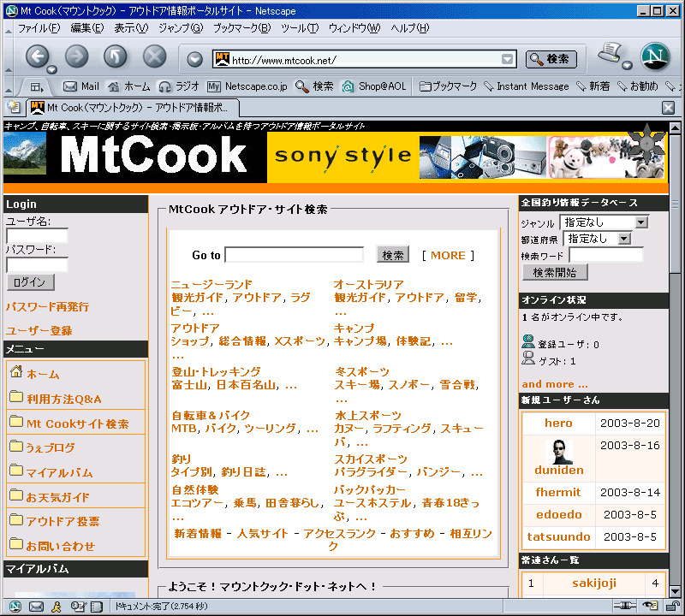Click the page scrollbar up arrow
Viewport: 685px width, 616px height.
pos(675,128)
